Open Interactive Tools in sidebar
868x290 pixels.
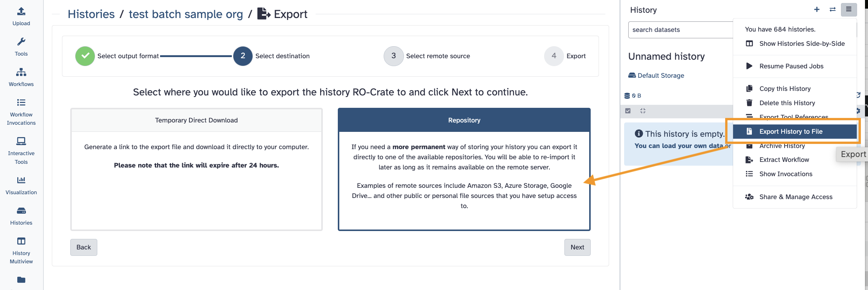[x=21, y=151]
